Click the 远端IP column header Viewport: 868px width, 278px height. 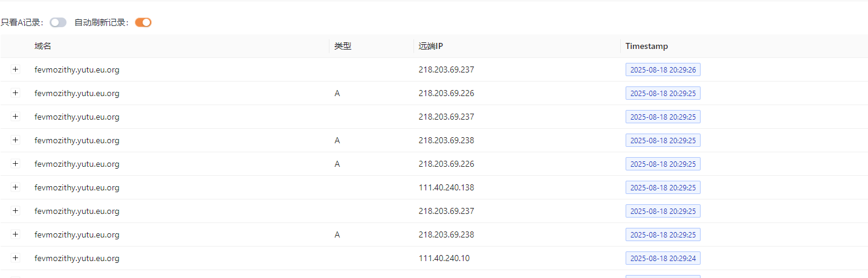pyautogui.click(x=431, y=46)
